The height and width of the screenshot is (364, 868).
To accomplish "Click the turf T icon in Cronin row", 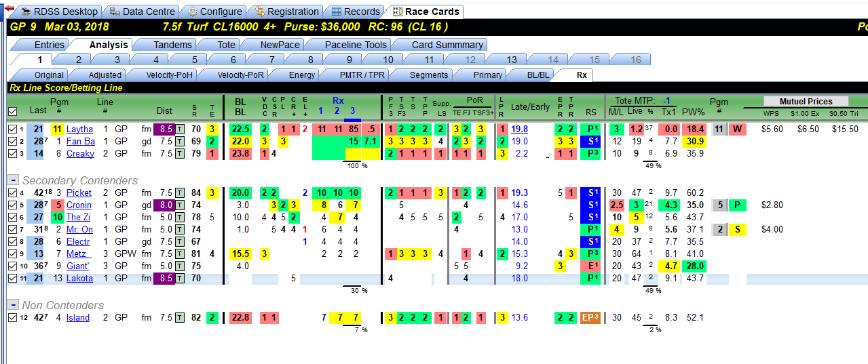I will [181, 205].
